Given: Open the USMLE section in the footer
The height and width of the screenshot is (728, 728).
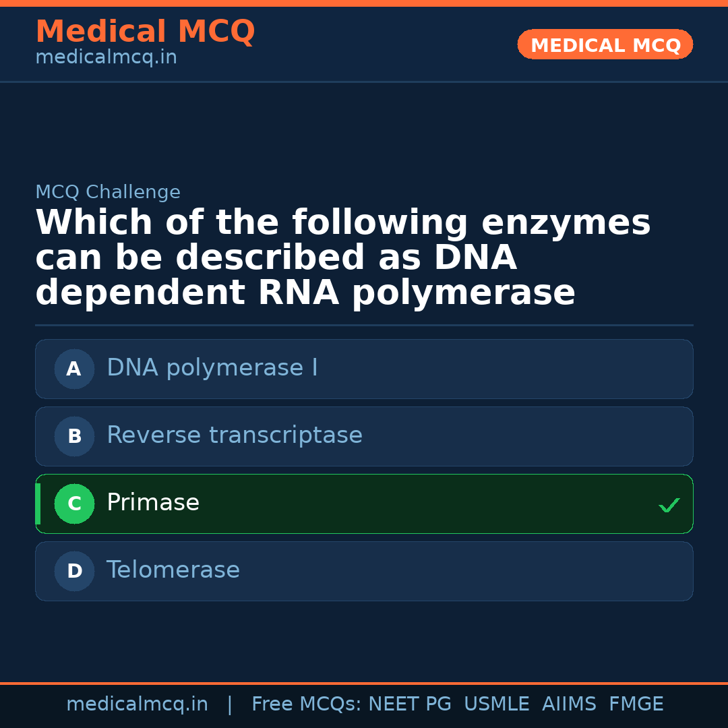Looking at the screenshot, I should click(497, 704).
